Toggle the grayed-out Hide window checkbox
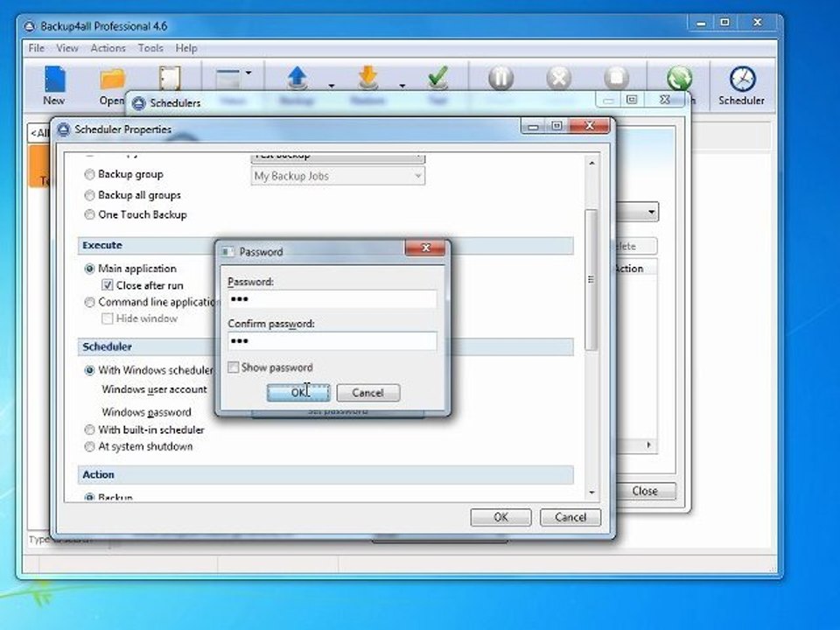The height and width of the screenshot is (630, 840). click(107, 318)
